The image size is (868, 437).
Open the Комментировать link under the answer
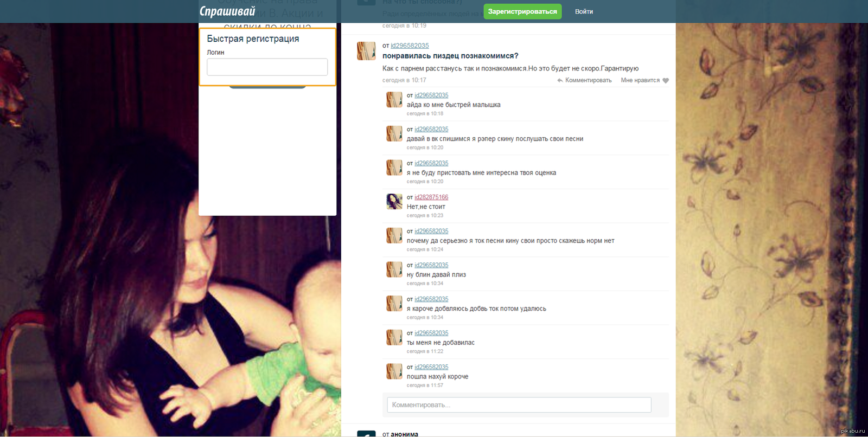coord(588,80)
